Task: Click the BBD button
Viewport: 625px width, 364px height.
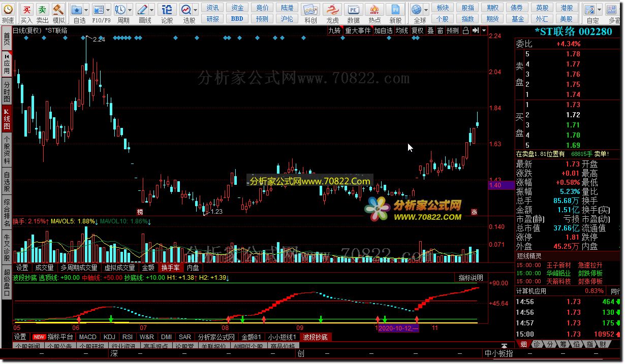Action: pos(237,19)
